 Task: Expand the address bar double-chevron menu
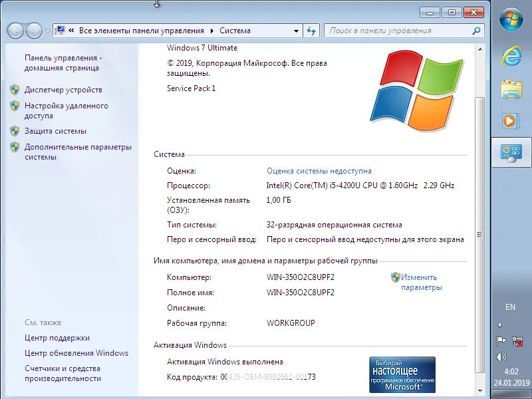click(71, 31)
